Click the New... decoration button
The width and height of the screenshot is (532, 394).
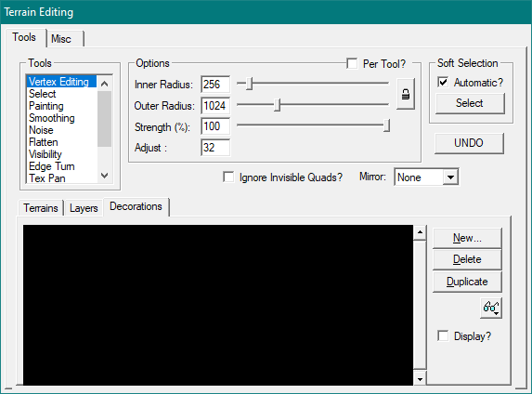click(x=467, y=238)
